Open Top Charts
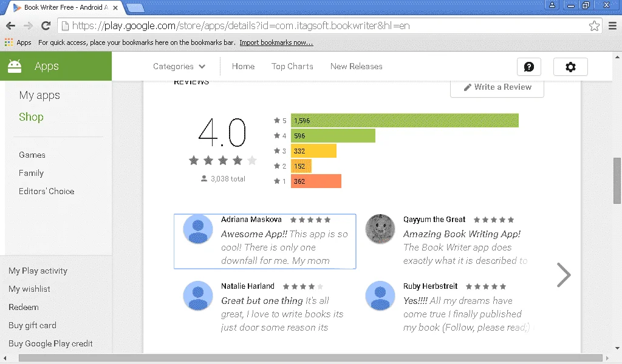This screenshot has width=622, height=364. [x=292, y=67]
